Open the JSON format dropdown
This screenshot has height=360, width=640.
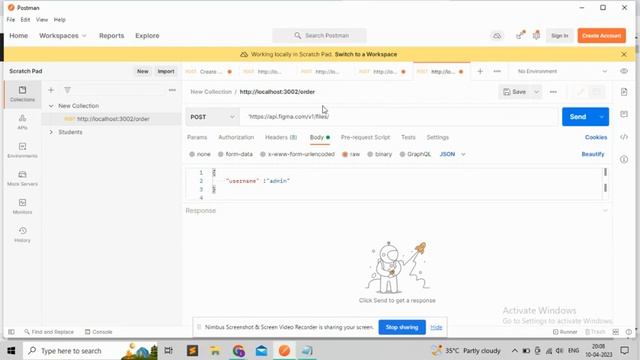[x=453, y=154]
